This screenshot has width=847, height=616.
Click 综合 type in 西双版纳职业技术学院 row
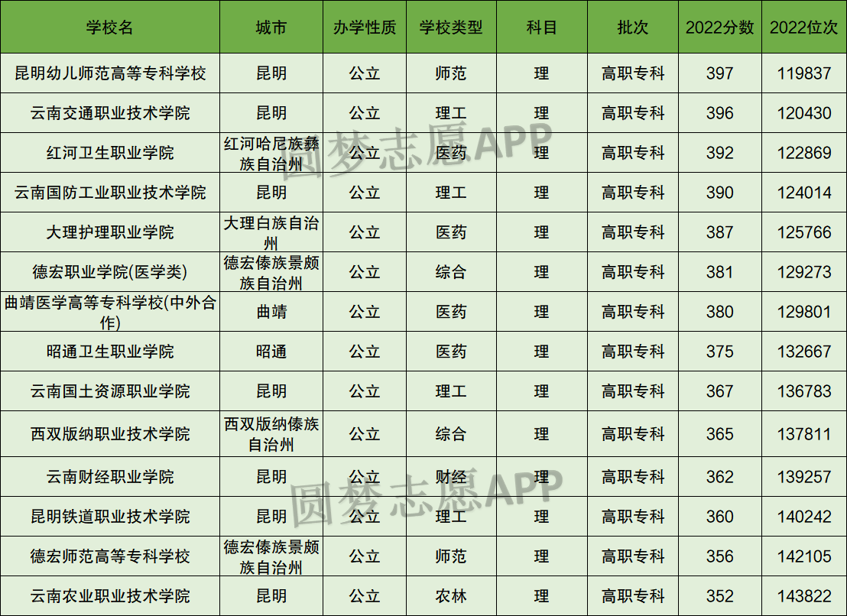(451, 434)
